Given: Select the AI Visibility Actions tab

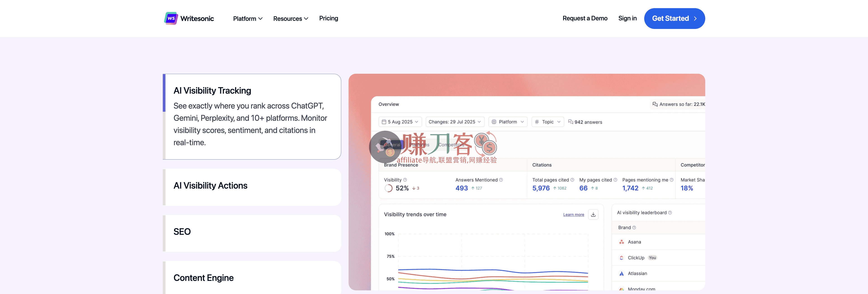Looking at the screenshot, I should tap(252, 186).
